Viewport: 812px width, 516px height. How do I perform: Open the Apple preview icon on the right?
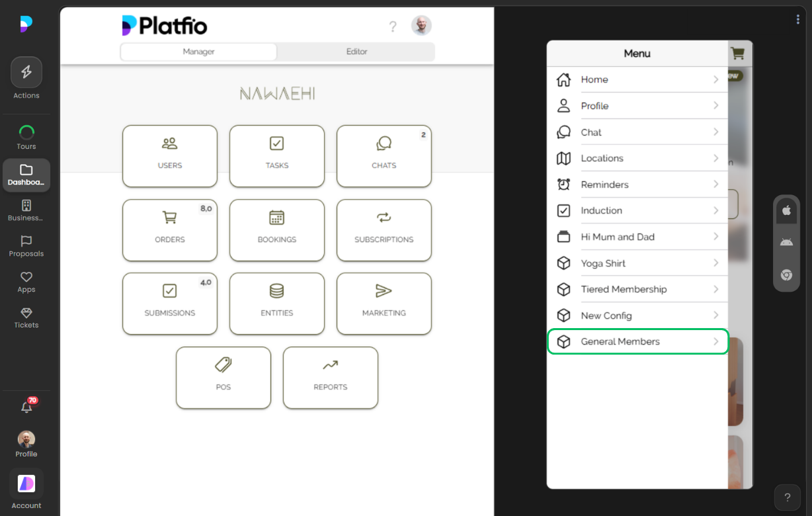(x=786, y=210)
